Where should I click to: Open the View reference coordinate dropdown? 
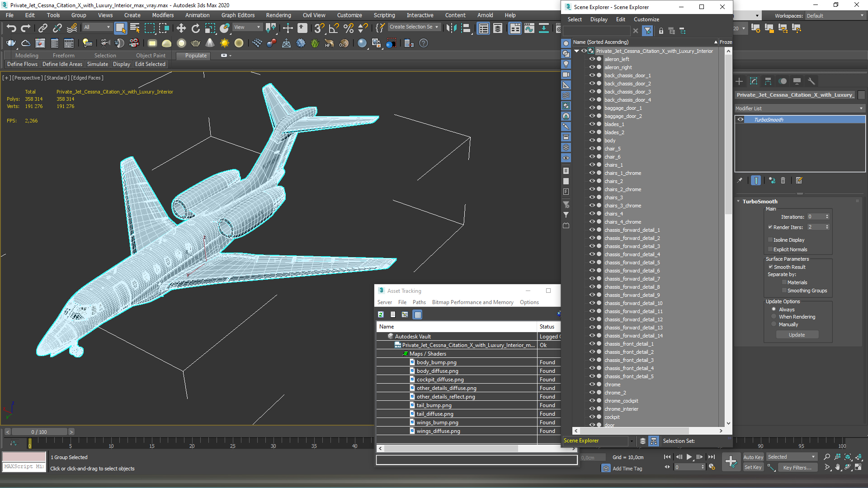click(247, 27)
